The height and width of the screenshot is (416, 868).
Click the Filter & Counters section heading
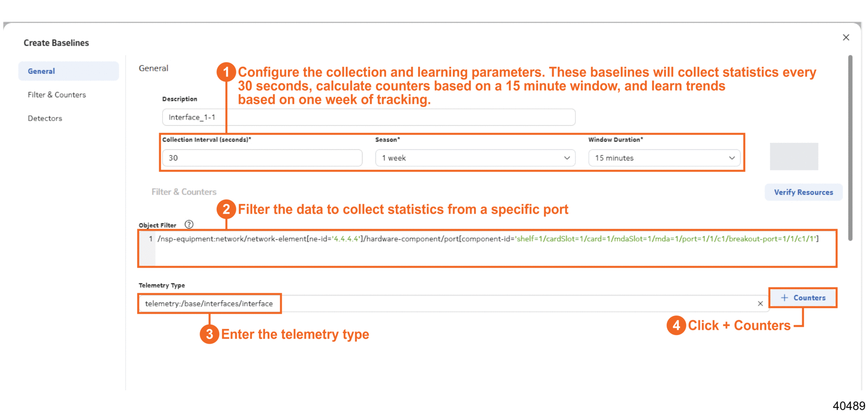[184, 192]
